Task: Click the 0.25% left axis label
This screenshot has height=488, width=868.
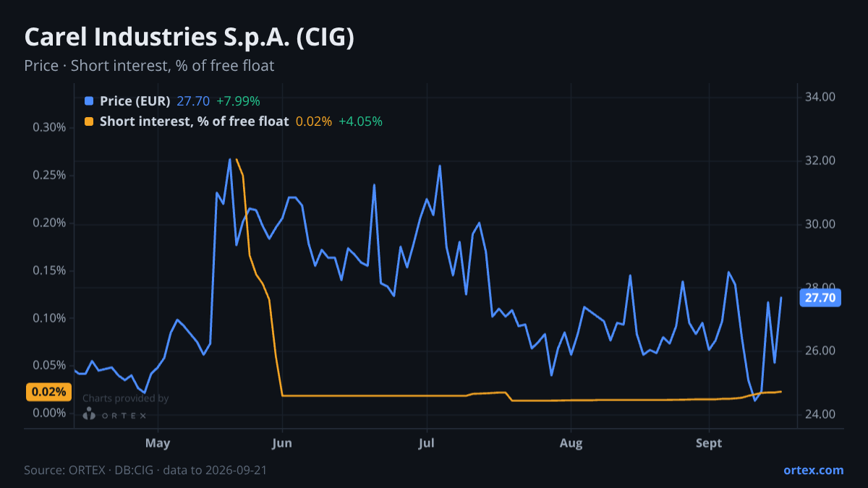Action: click(49, 175)
